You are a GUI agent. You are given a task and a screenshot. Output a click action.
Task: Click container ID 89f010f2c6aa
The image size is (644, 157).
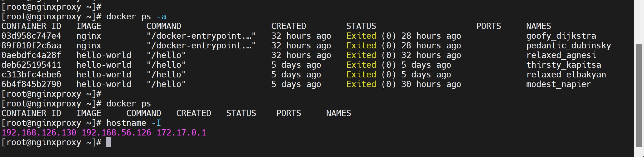tap(31, 46)
